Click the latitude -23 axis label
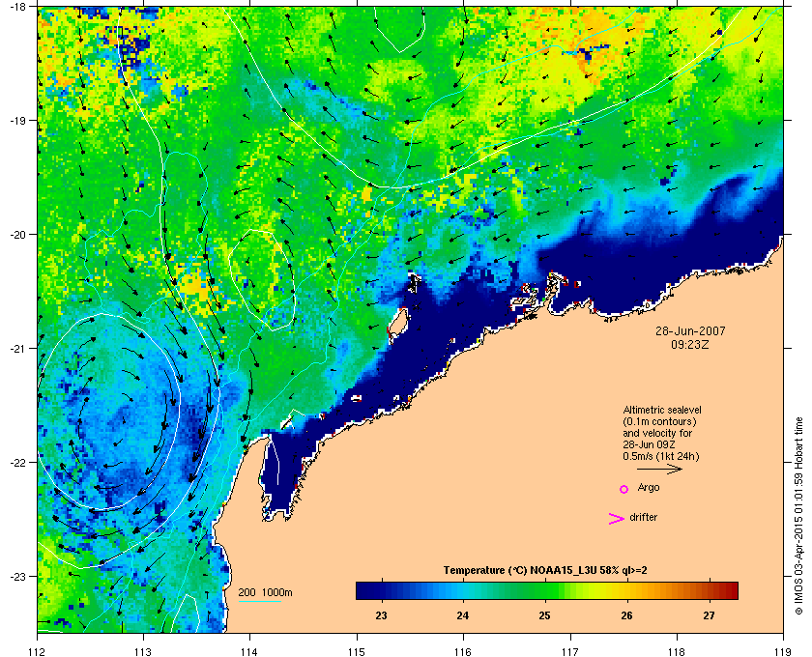The width and height of the screenshot is (812, 657). point(17,576)
